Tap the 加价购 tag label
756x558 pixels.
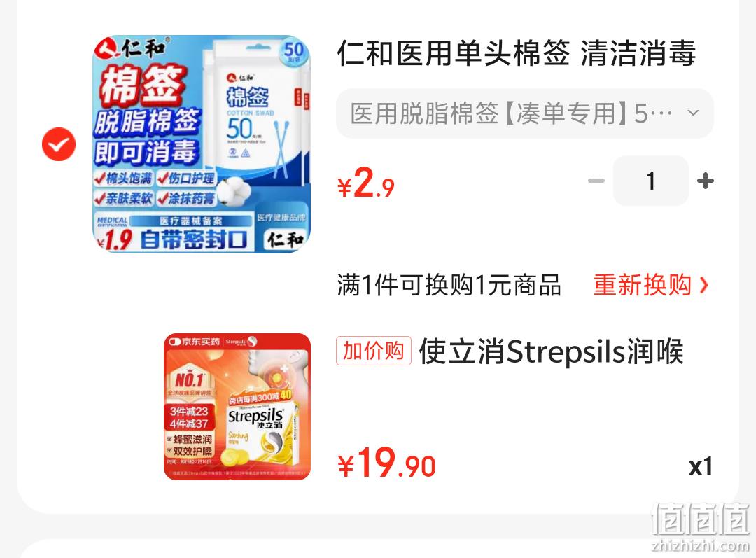tap(374, 351)
